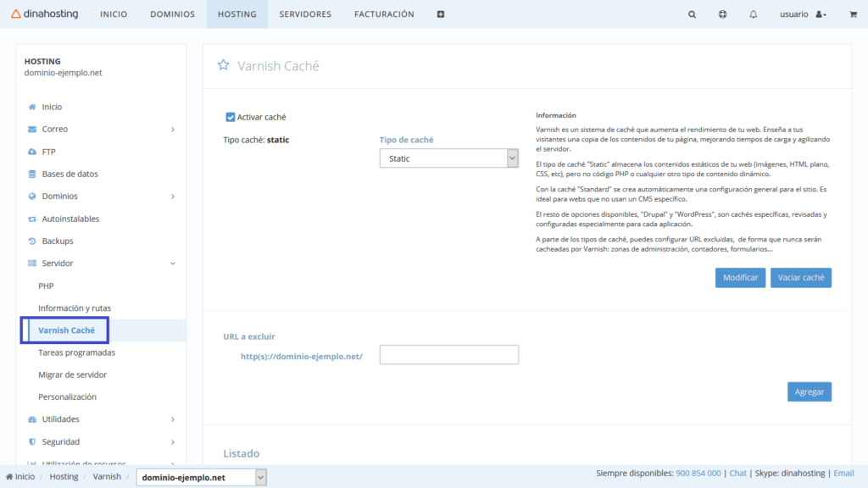This screenshot has height=488, width=868.
Task: Open the usuario account menu
Action: coord(802,14)
